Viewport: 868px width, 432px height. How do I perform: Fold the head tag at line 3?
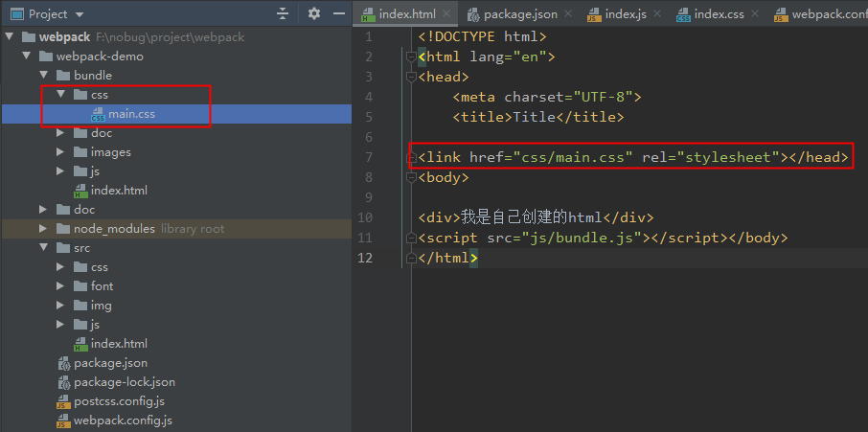pos(411,77)
